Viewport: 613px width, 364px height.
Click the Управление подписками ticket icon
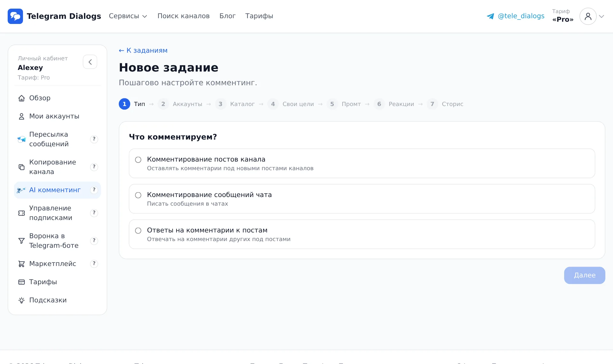coord(21,213)
